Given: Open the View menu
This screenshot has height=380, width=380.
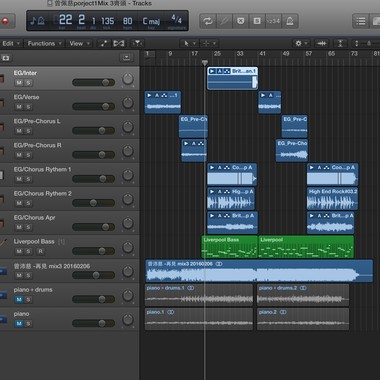Looking at the screenshot, I should [x=79, y=43].
